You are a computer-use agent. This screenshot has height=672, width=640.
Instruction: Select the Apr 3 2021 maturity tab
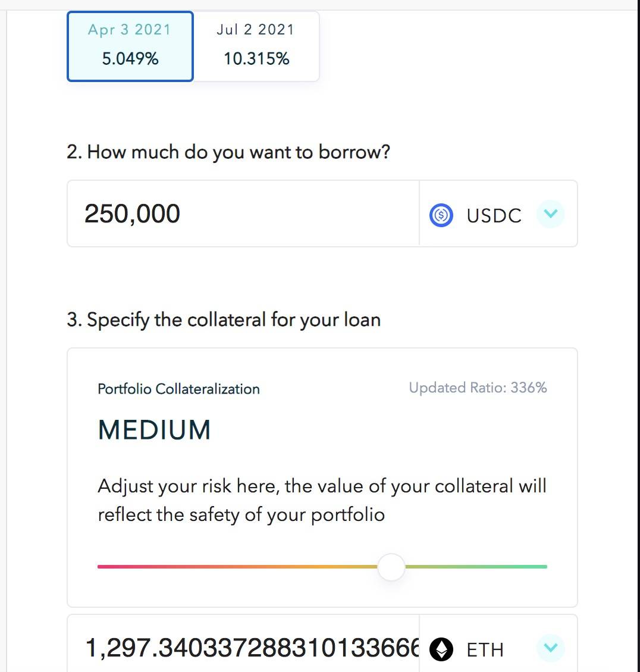click(130, 45)
